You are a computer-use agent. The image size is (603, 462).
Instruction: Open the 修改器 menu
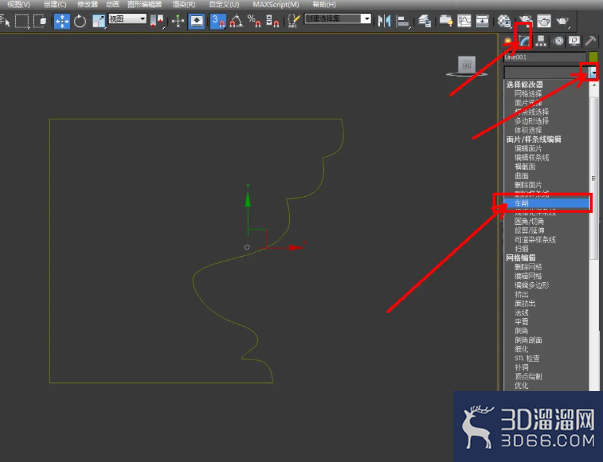[x=88, y=5]
